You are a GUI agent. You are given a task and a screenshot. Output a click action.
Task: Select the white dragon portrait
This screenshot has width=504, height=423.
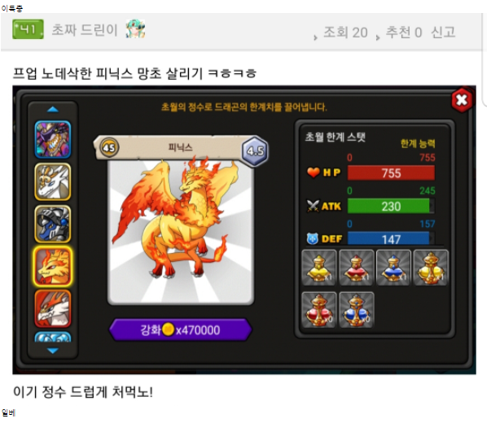pyautogui.click(x=53, y=181)
